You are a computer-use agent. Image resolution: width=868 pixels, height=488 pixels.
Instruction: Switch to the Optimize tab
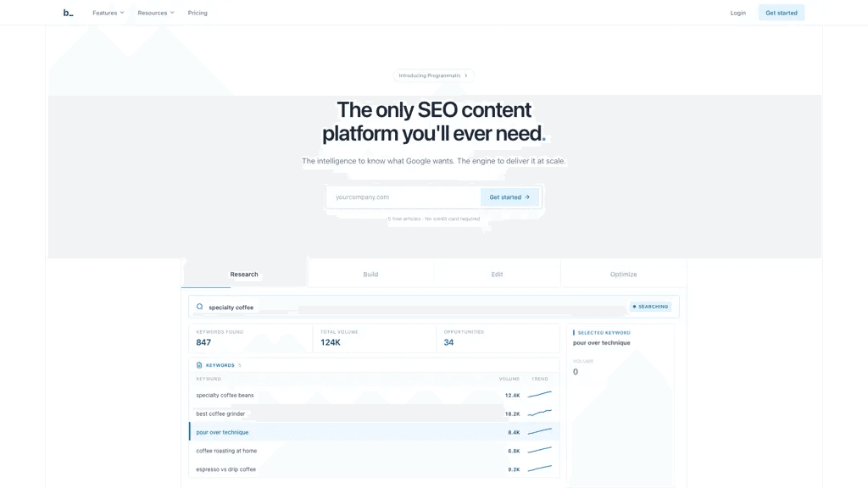623,274
